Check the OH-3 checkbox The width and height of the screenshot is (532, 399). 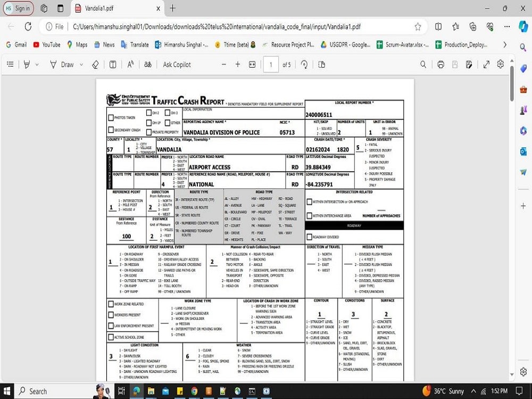(x=168, y=113)
